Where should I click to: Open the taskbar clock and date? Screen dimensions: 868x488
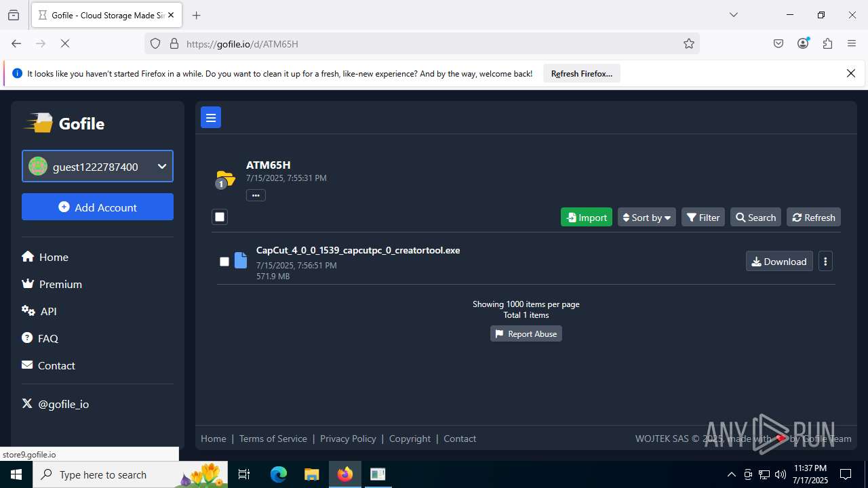[x=810, y=474]
